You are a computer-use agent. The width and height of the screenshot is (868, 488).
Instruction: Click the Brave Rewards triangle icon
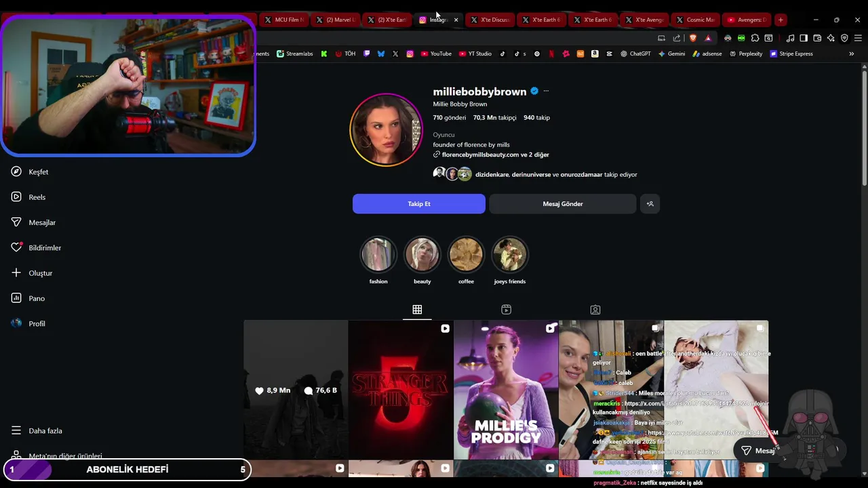pyautogui.click(x=708, y=38)
